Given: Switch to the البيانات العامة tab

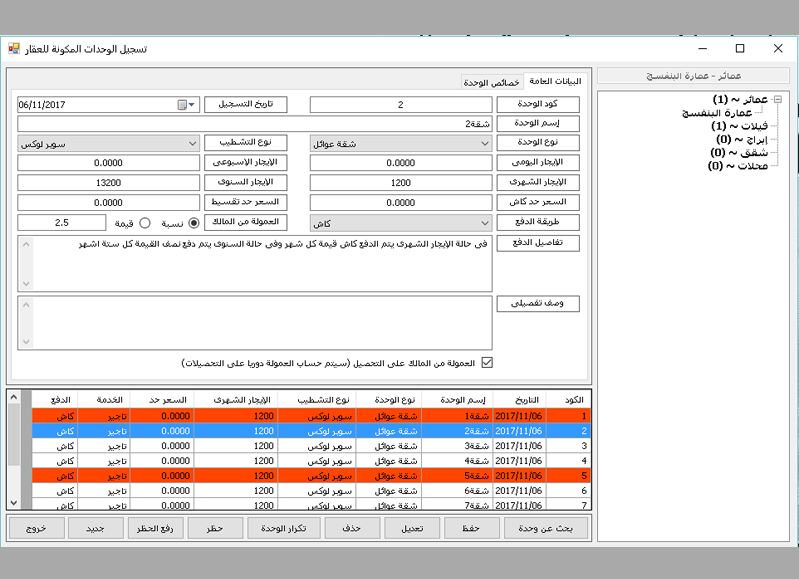Looking at the screenshot, I should click(x=555, y=81).
